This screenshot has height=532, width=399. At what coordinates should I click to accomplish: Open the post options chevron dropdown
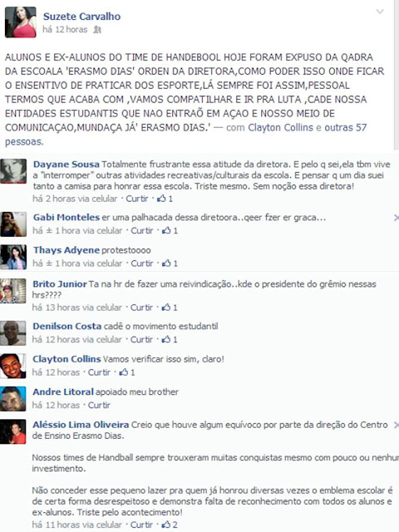pyautogui.click(x=380, y=12)
